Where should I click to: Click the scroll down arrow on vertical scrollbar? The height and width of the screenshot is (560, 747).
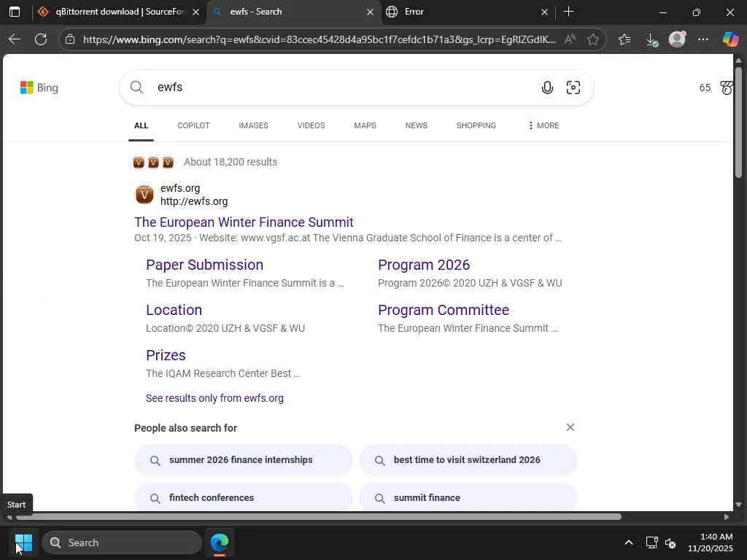738,505
